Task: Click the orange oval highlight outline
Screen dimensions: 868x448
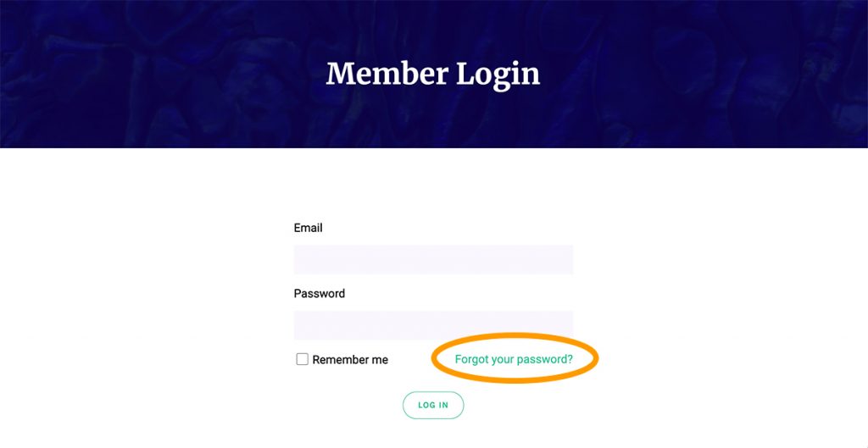Action: click(515, 335)
